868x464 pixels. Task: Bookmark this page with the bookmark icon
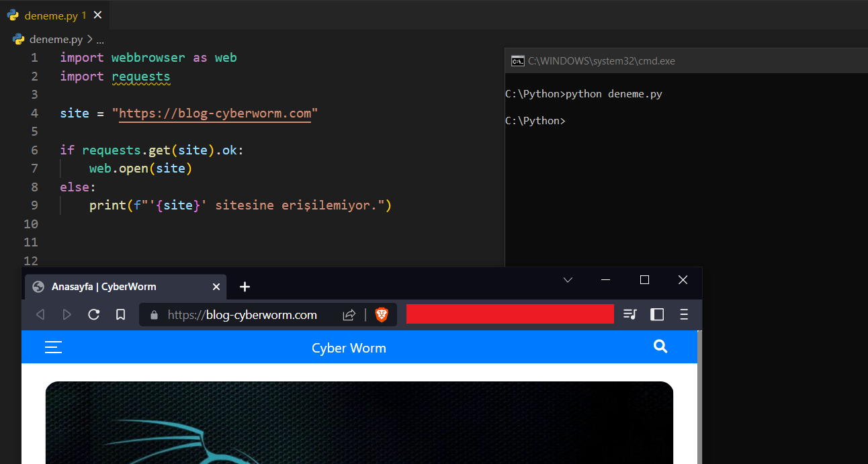[x=120, y=314]
